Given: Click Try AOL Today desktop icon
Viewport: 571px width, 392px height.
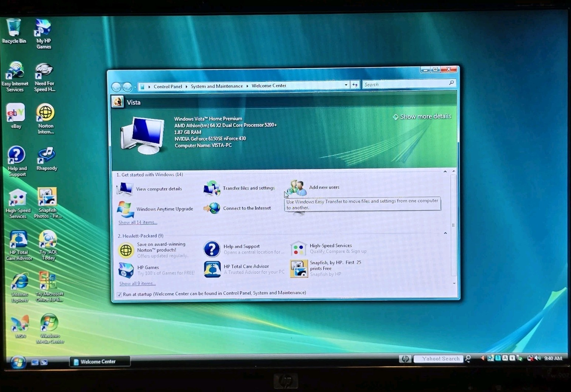Looking at the screenshot, I should pos(48,245).
